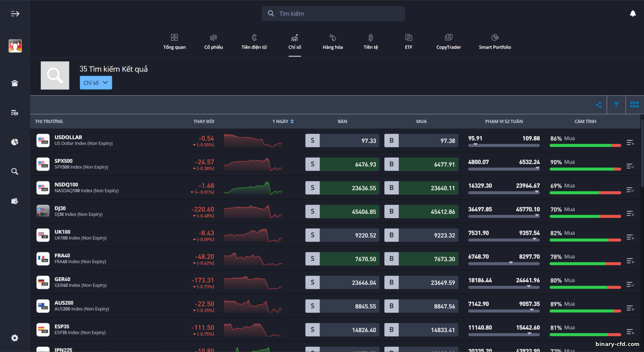Viewport: 644px width, 352px height.
Task: Open the Tiền điện tử tab
Action: (254, 42)
